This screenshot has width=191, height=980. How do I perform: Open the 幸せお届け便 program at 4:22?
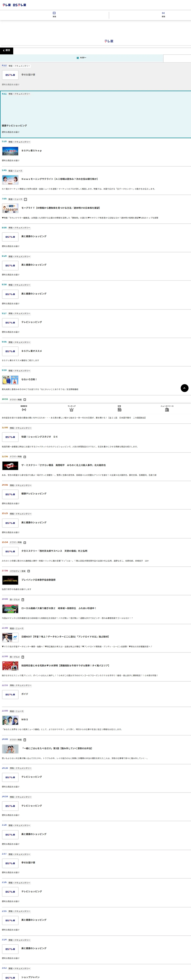pos(28,75)
